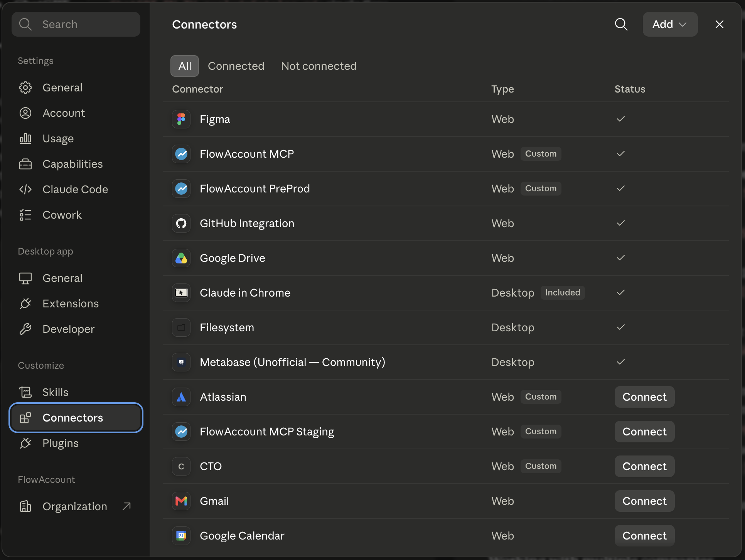The image size is (745, 560).
Task: Open the Plugins sidebar item
Action: (76, 443)
